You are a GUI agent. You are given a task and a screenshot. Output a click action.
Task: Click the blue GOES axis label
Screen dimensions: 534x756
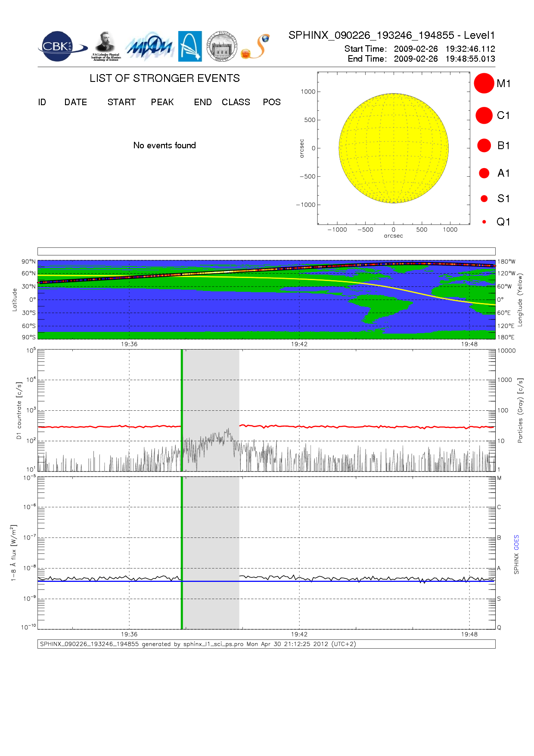coord(516,542)
